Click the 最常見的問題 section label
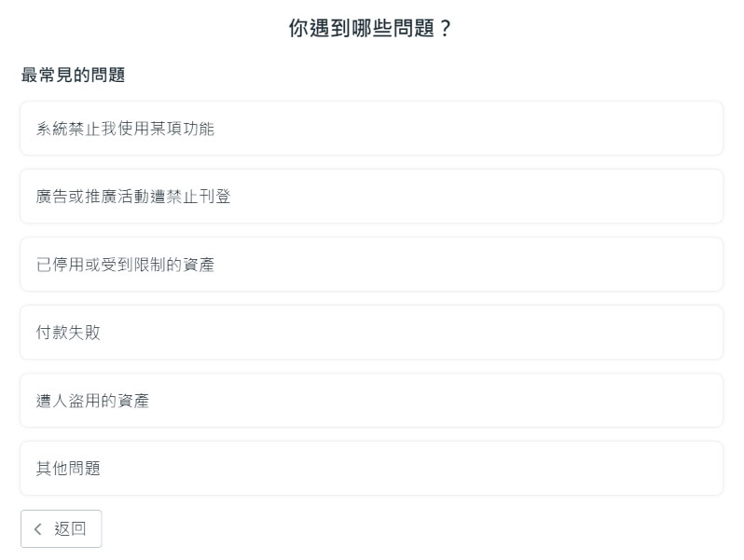The height and width of the screenshot is (560, 744). pos(73,75)
